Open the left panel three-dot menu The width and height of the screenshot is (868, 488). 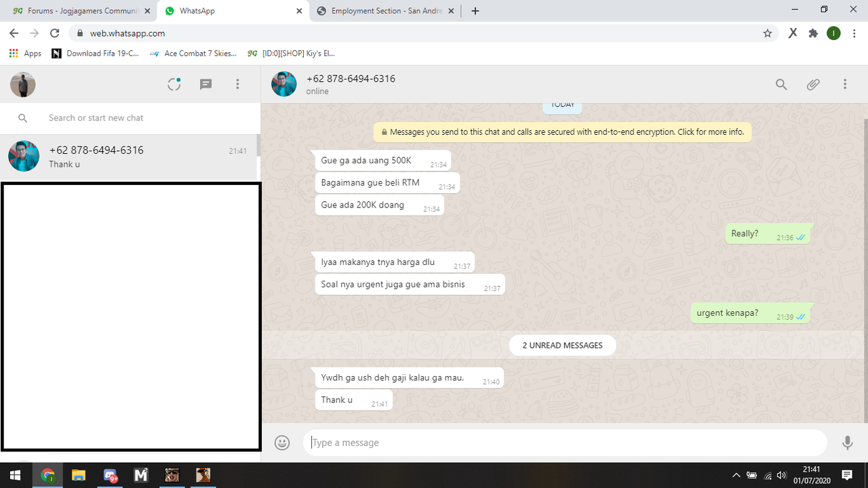237,84
